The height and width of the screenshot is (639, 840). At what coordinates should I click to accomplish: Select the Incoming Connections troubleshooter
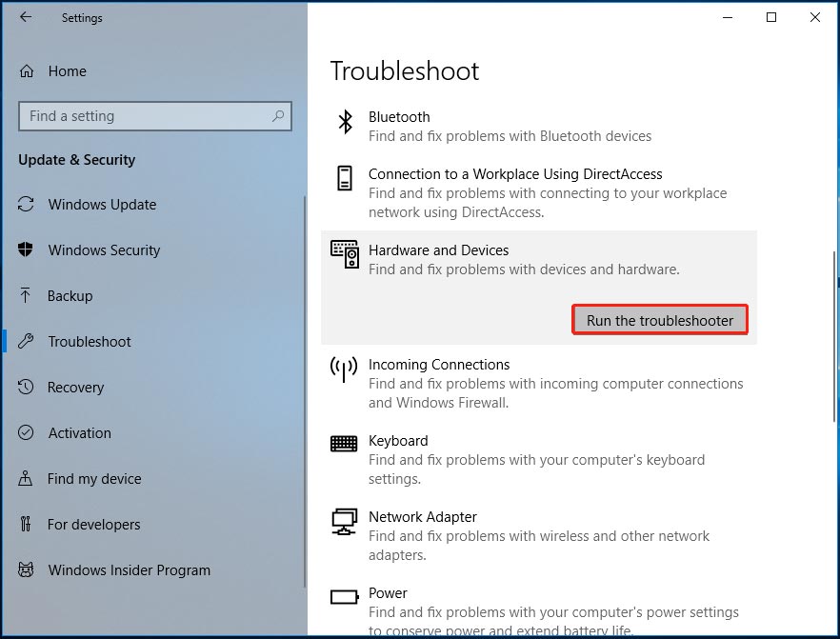(538, 383)
